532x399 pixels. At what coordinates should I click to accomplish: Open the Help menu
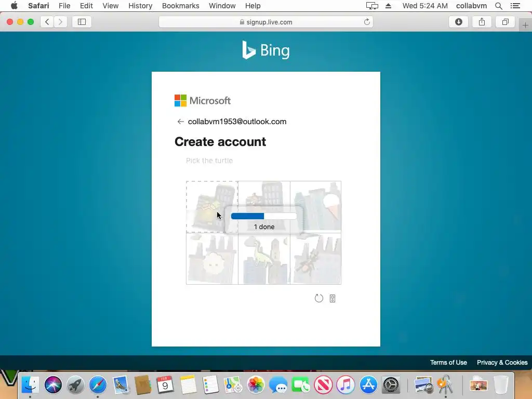[253, 6]
